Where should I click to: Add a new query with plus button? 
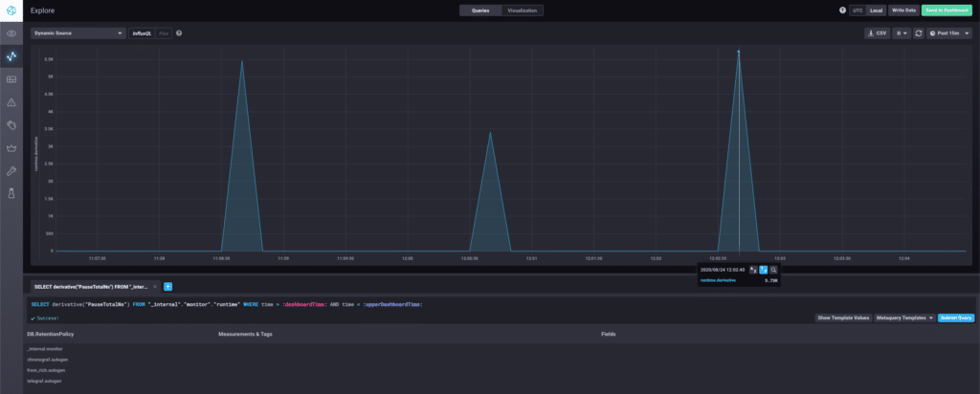[167, 286]
